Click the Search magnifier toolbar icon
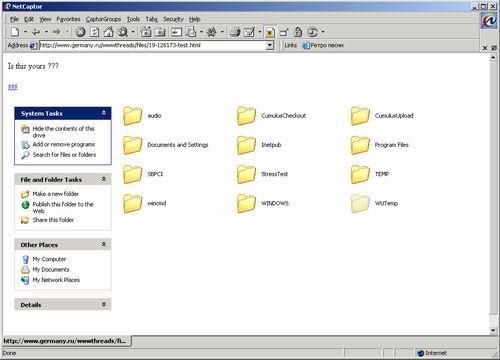 (123, 32)
